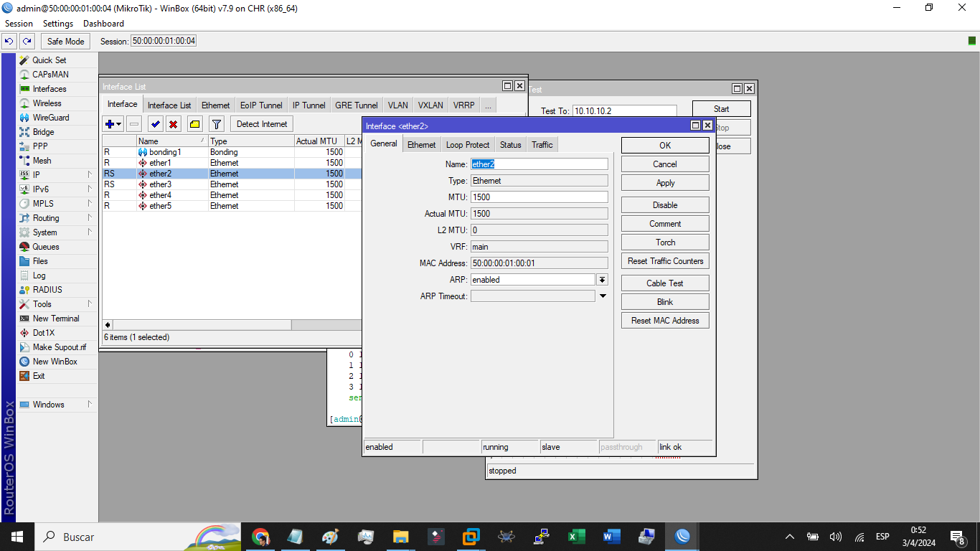Show more tabs with ellipsis tab
The width and height of the screenshot is (980, 551).
click(x=488, y=105)
